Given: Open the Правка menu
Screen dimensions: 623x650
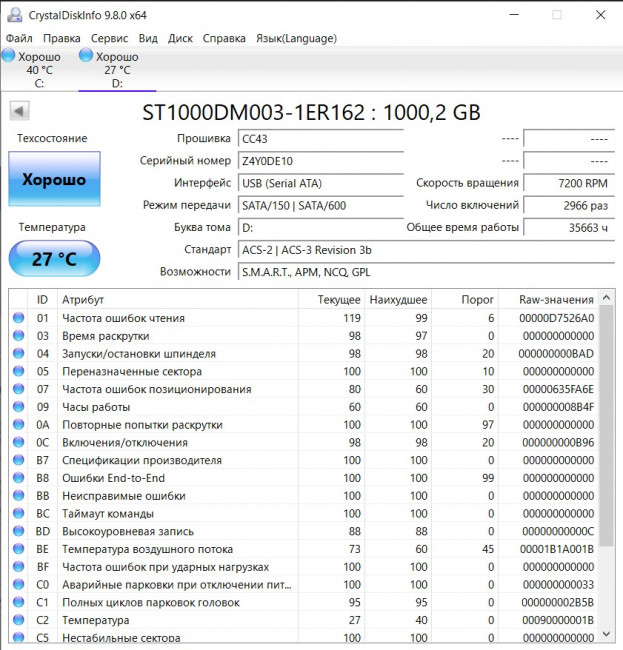Looking at the screenshot, I should pos(62,39).
